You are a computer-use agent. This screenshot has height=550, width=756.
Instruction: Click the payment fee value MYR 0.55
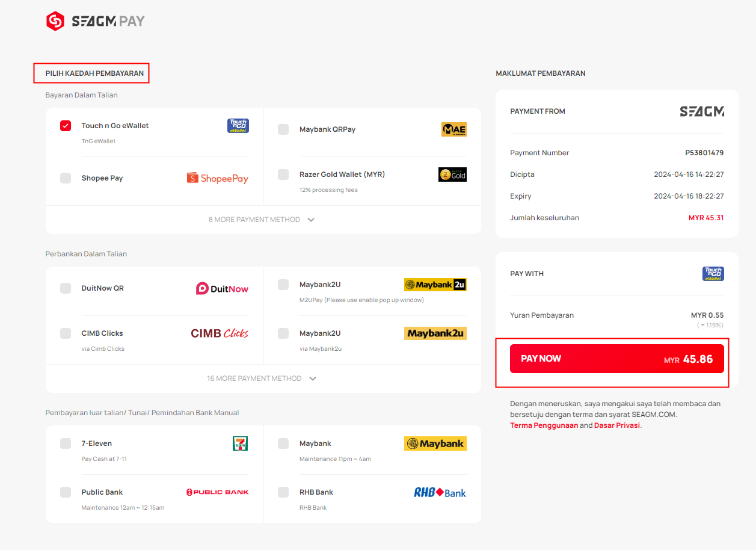point(707,315)
